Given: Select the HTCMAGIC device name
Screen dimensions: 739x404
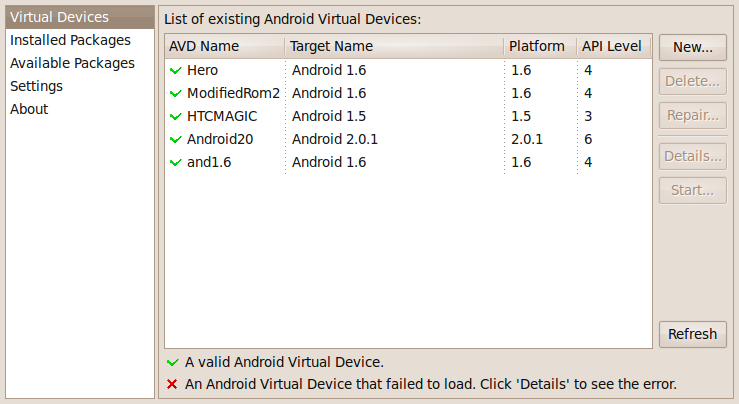Looking at the screenshot, I should point(222,116).
